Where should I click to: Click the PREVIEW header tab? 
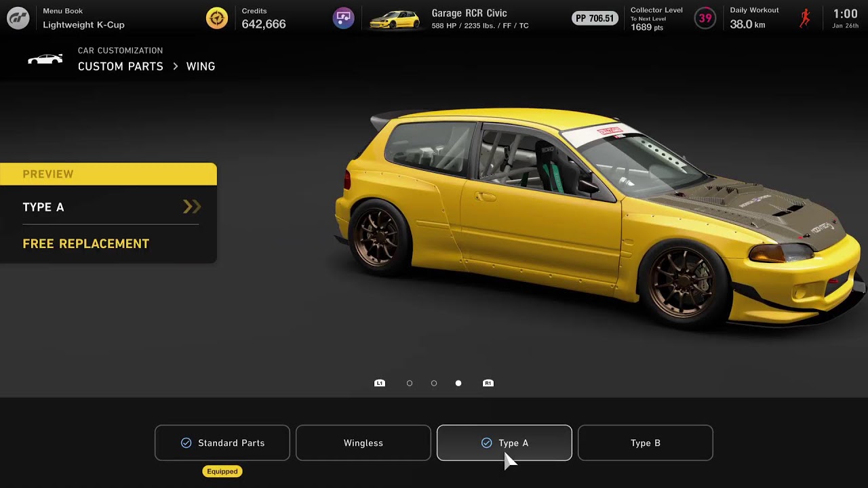pyautogui.click(x=108, y=174)
